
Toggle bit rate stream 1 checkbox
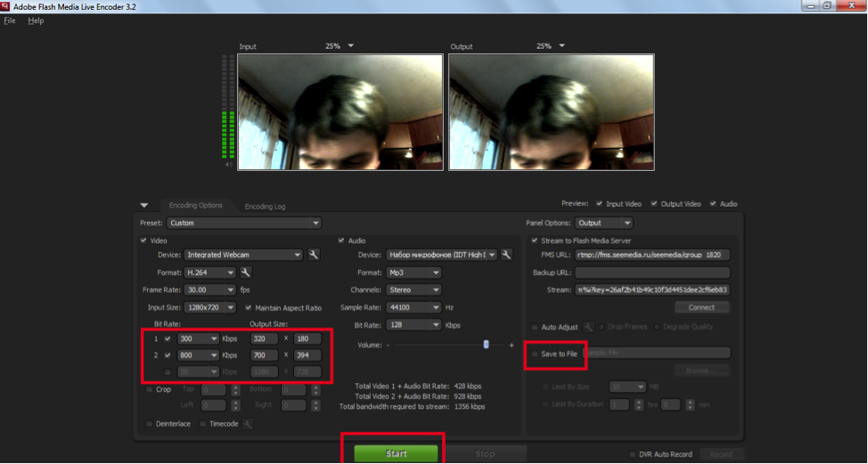[x=168, y=338]
